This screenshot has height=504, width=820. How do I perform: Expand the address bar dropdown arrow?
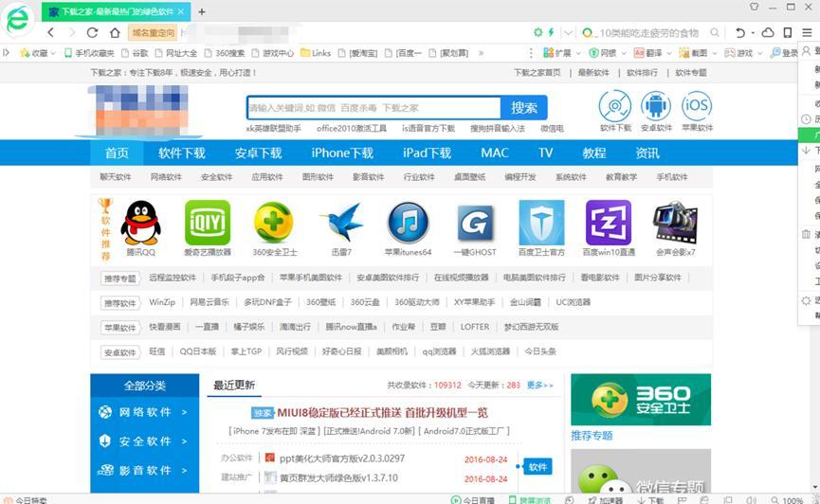pyautogui.click(x=568, y=32)
